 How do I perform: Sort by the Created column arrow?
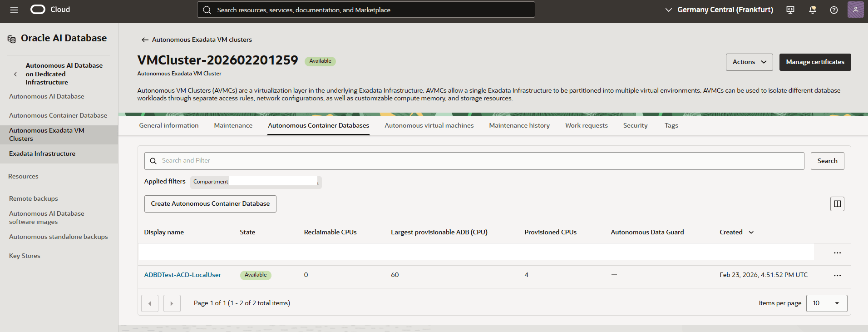(x=751, y=233)
